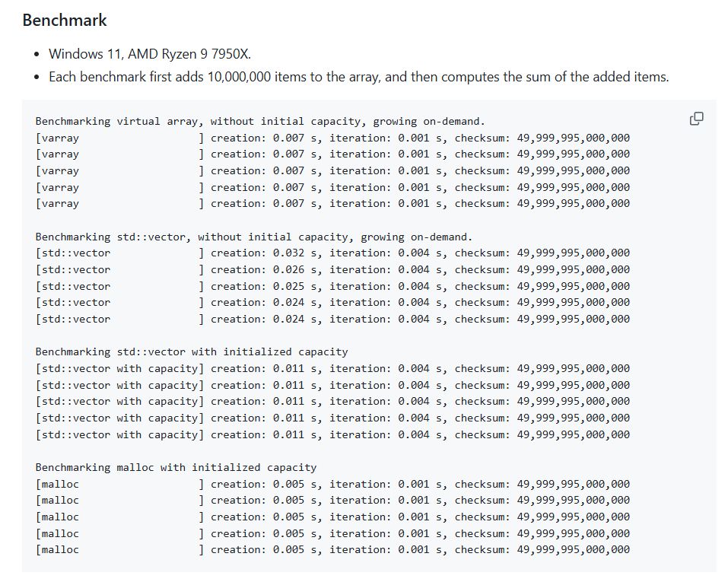Click the last [varray] result line

(332, 203)
